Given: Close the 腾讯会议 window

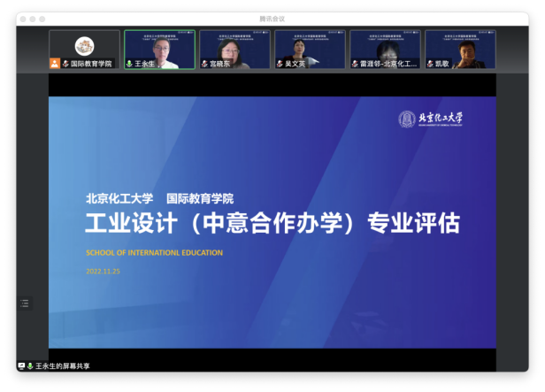Looking at the screenshot, I should tap(23, 19).
